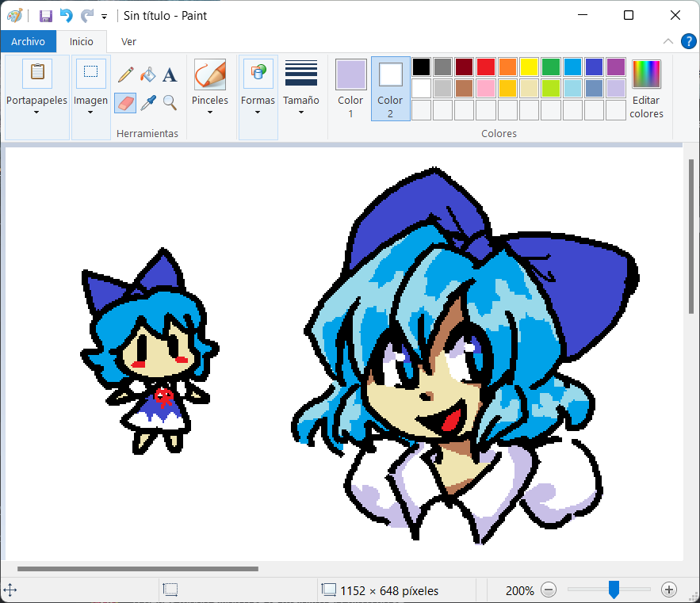Pick the green color swatch
The width and height of the screenshot is (700, 603).
click(x=551, y=67)
